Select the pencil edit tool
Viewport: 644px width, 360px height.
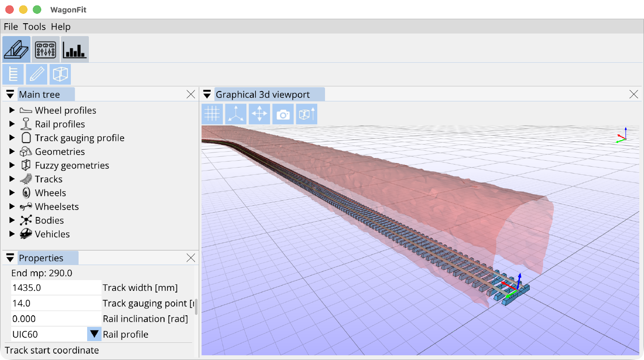36,74
